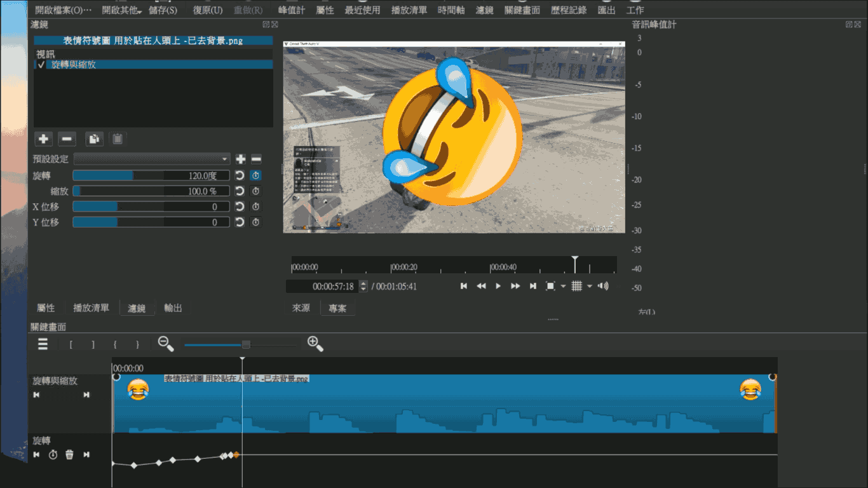Toggle the player zoom fit button
The image size is (868, 488).
coord(550,286)
